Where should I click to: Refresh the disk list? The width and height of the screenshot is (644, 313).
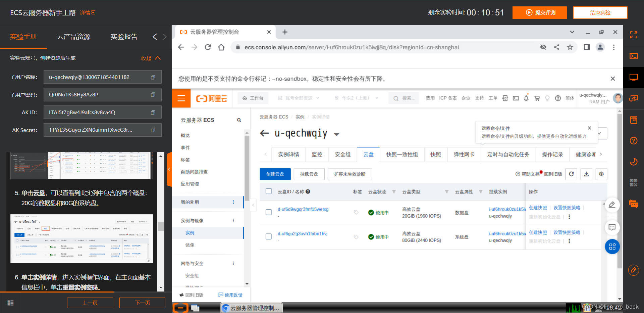tap(571, 174)
